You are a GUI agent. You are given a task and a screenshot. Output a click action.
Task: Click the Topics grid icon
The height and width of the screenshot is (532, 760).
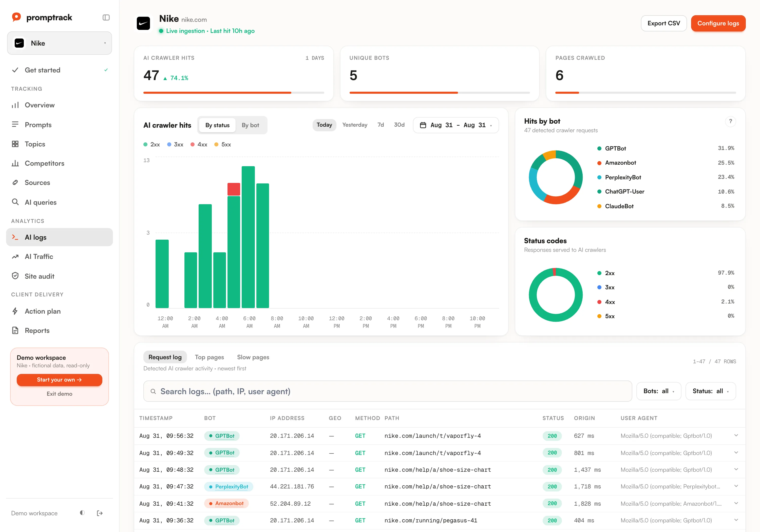click(15, 144)
